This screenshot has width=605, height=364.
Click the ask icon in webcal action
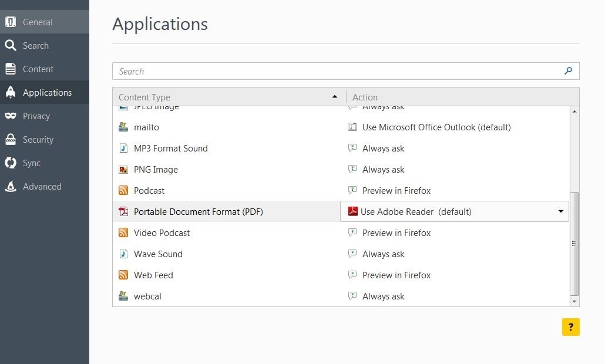coord(352,296)
